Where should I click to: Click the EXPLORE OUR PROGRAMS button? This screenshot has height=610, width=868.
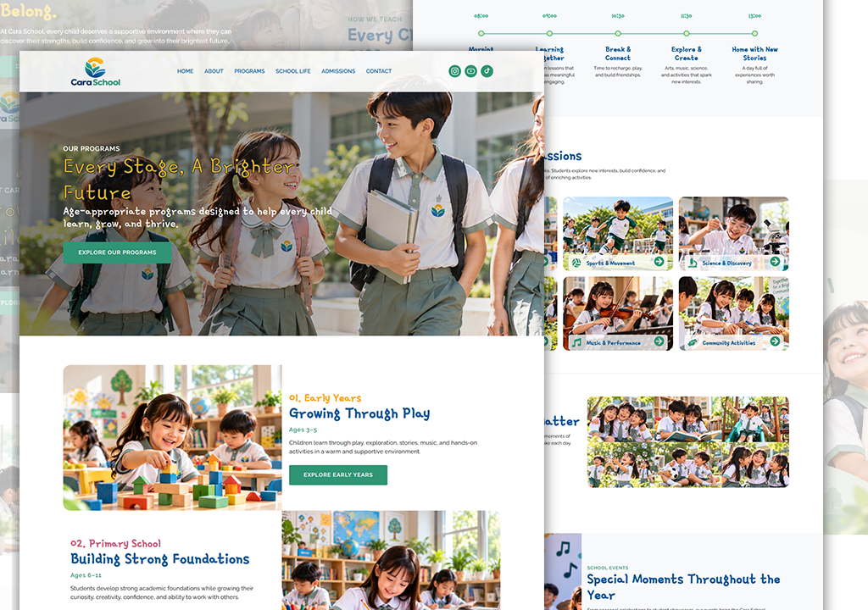[117, 252]
